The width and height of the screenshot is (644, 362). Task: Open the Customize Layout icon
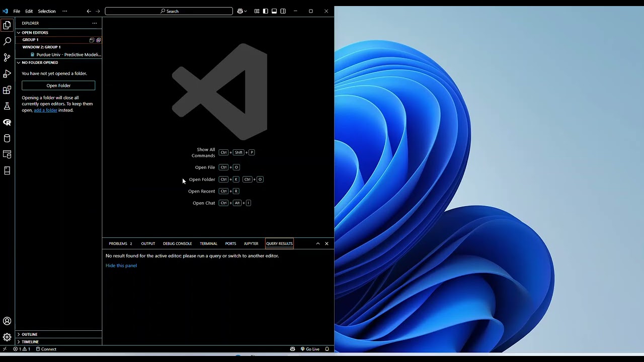click(257, 11)
